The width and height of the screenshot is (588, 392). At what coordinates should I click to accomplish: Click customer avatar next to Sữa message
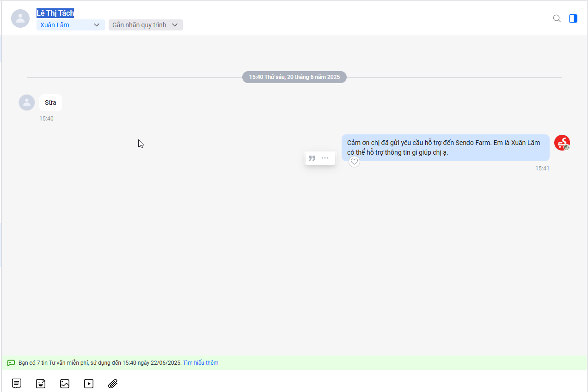pyautogui.click(x=27, y=103)
